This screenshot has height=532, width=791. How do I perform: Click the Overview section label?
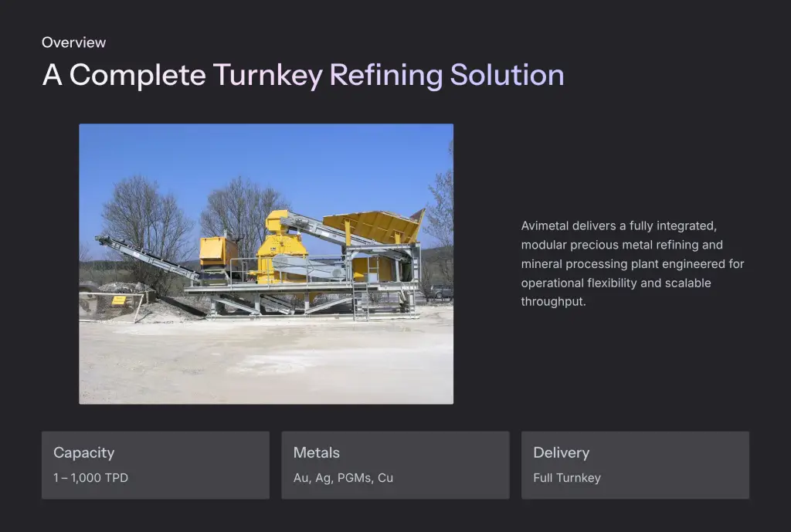coord(73,42)
